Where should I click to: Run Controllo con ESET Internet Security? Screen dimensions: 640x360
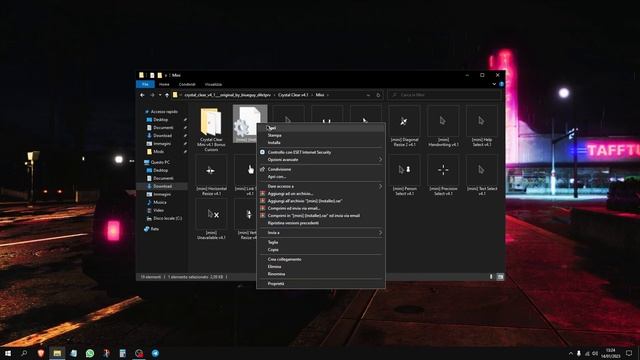click(320, 152)
